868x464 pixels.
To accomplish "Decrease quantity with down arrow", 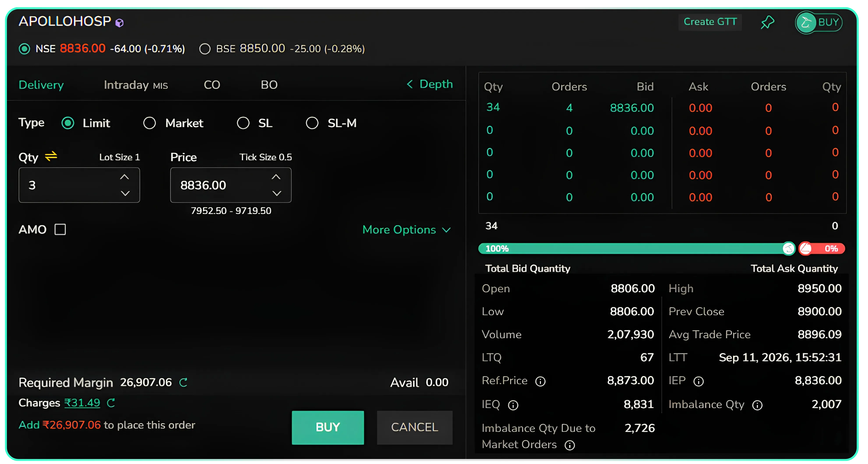I will pyautogui.click(x=125, y=193).
